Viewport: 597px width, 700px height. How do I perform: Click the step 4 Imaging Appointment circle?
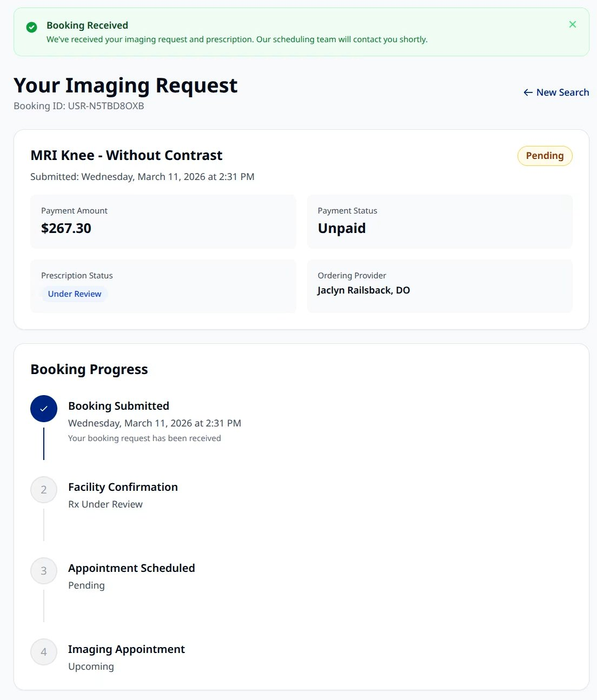(43, 652)
